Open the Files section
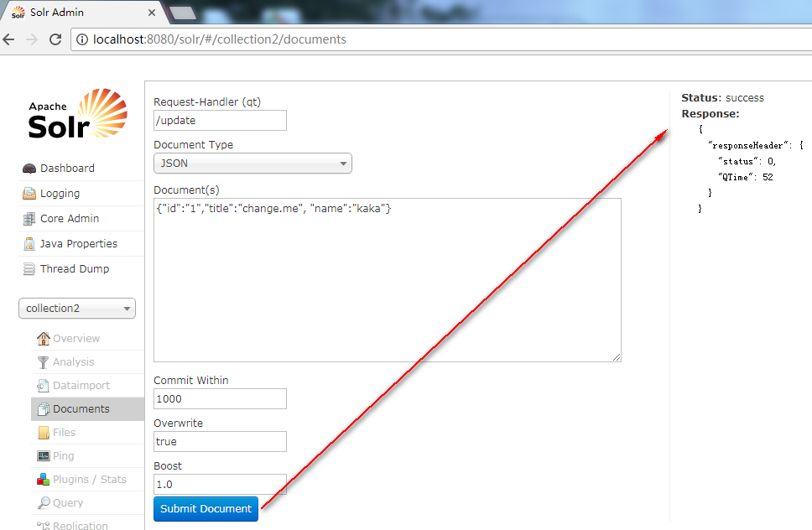812x530 pixels. [65, 433]
